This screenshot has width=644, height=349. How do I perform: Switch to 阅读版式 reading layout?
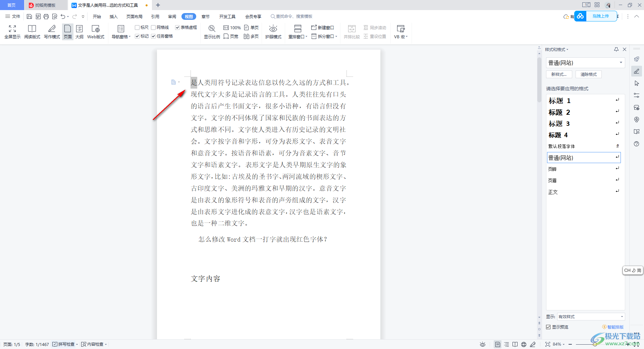click(x=32, y=32)
